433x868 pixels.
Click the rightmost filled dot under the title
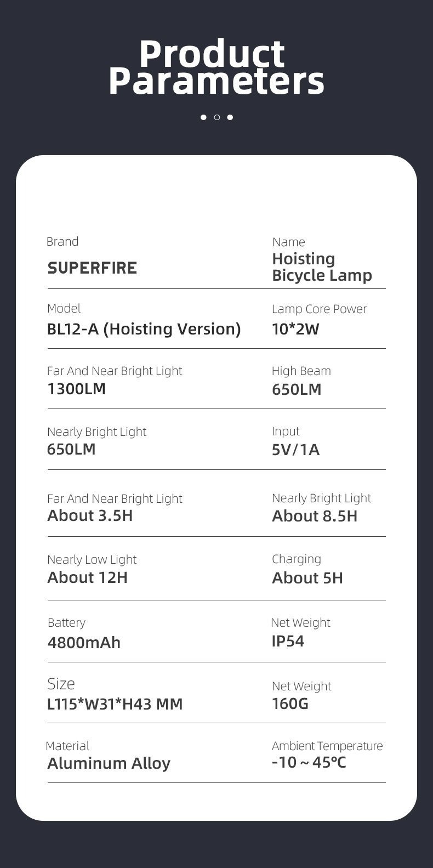click(230, 117)
